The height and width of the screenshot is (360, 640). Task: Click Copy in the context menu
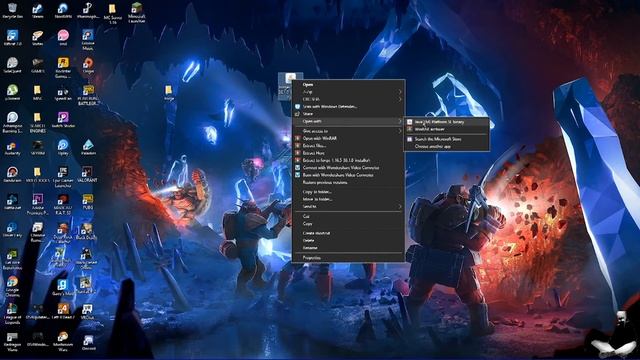tap(349, 224)
